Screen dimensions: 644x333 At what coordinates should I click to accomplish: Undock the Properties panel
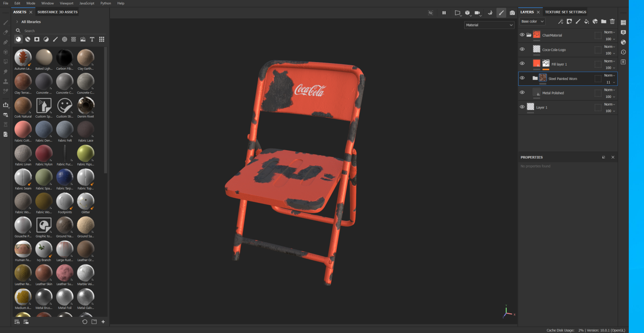point(603,157)
